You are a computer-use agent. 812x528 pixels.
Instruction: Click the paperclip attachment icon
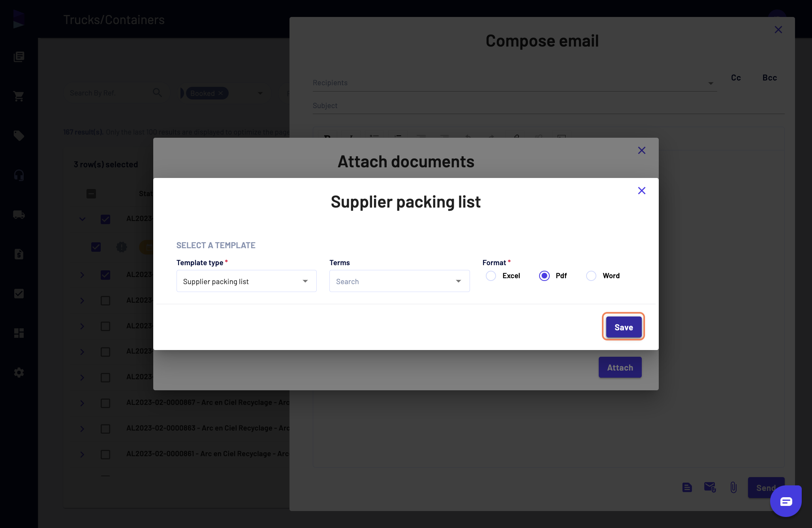pos(733,488)
